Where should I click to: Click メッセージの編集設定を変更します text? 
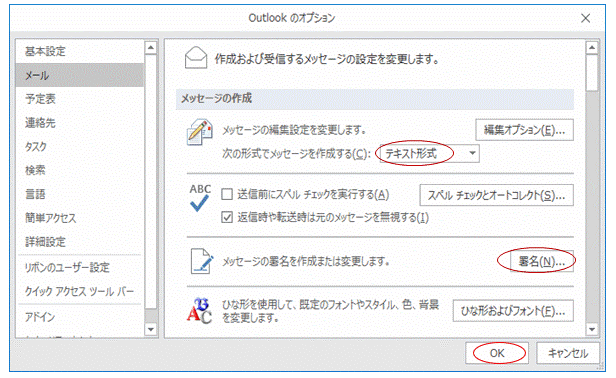coord(294,130)
